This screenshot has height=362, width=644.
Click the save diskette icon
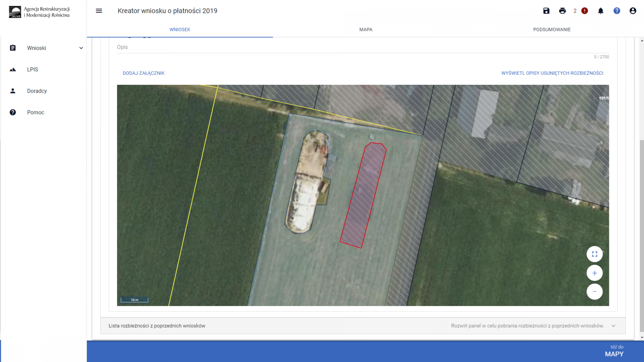546,11
